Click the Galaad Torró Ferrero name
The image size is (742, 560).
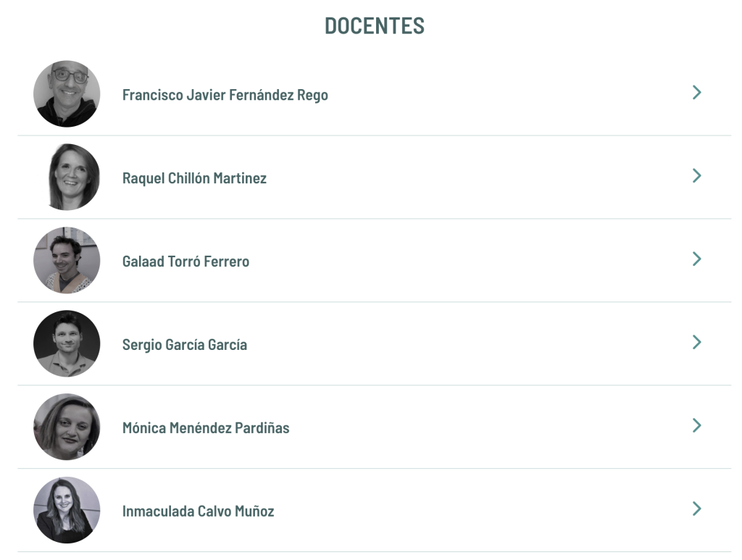pos(185,262)
